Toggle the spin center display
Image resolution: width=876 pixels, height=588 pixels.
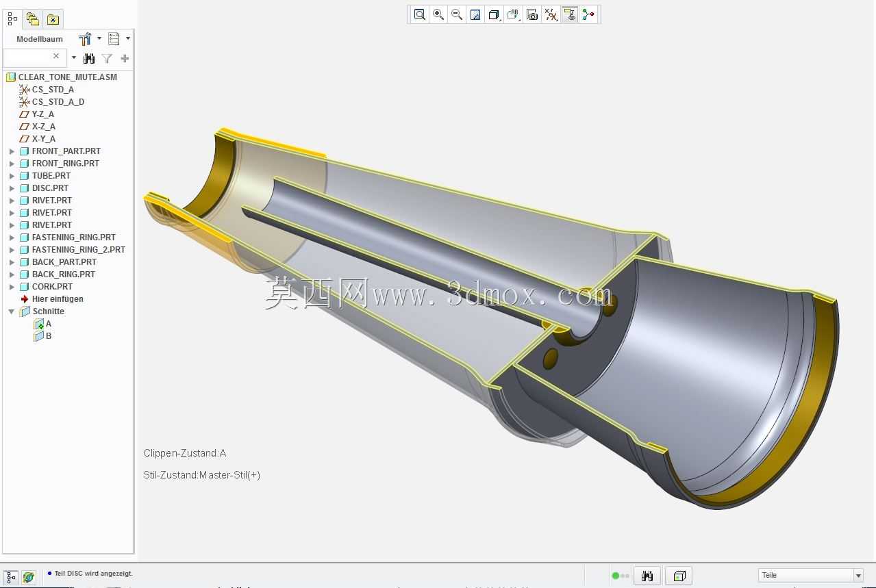pyautogui.click(x=588, y=14)
